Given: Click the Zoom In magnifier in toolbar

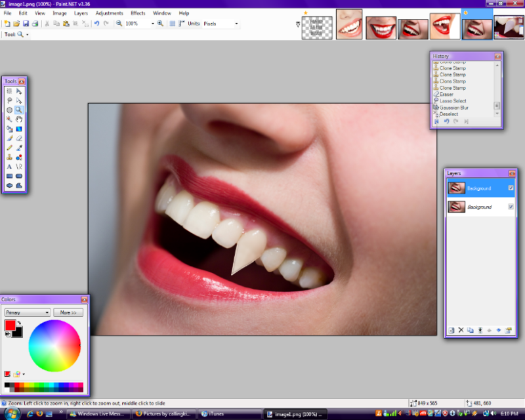Looking at the screenshot, I should (160, 24).
